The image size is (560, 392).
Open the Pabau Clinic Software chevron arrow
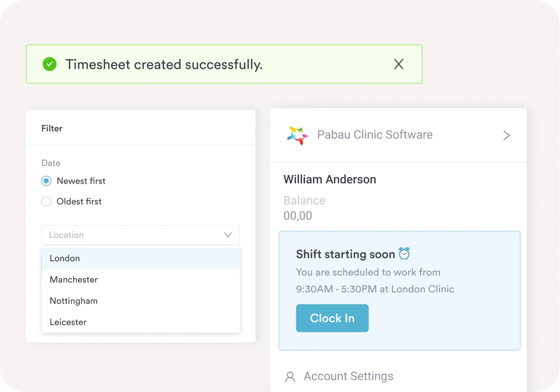pos(506,135)
